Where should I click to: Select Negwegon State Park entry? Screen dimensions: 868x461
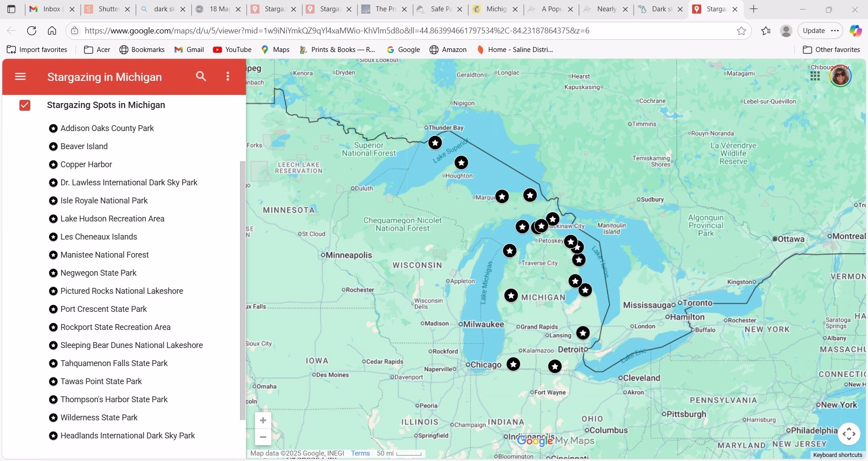tap(99, 273)
